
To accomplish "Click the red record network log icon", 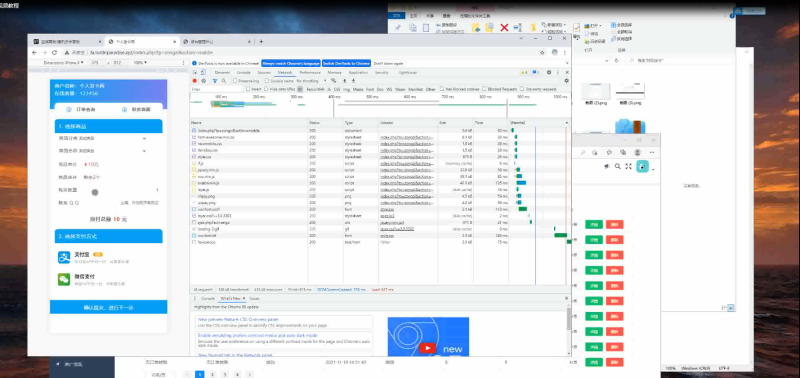I will (194, 81).
